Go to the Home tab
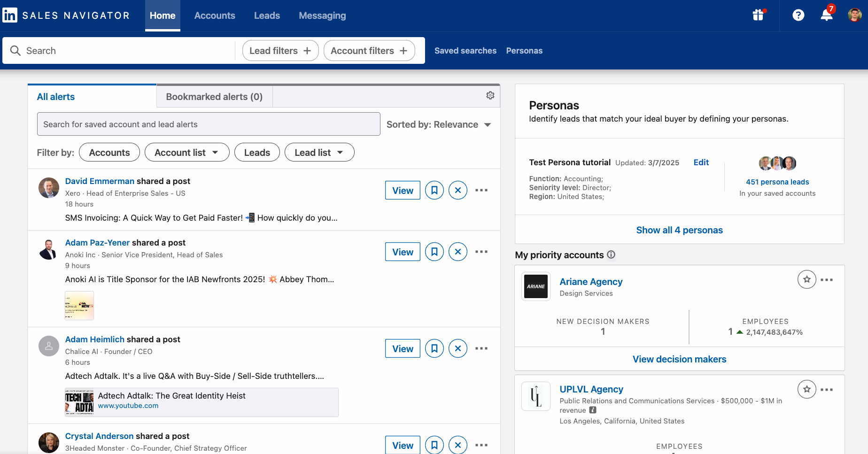This screenshot has height=454, width=868. point(163,15)
